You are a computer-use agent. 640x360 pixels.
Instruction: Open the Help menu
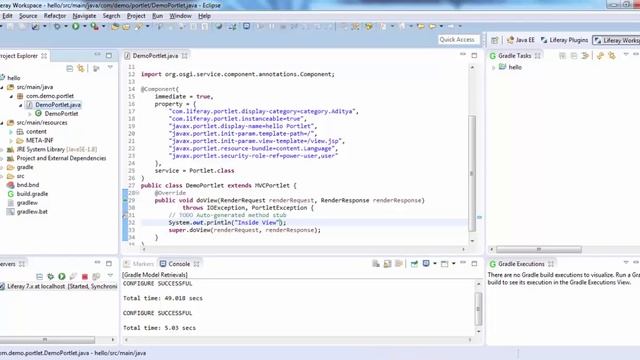[204, 16]
